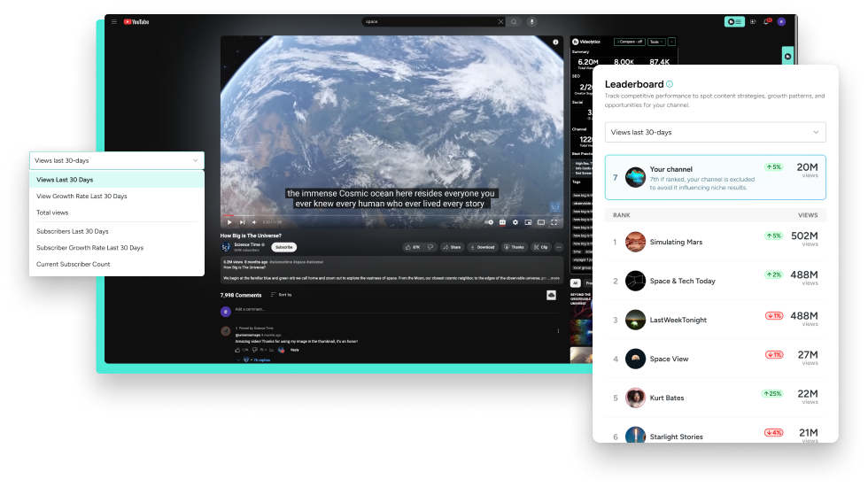
Task: Toggle autoplay switch in the player
Action: [x=488, y=222]
